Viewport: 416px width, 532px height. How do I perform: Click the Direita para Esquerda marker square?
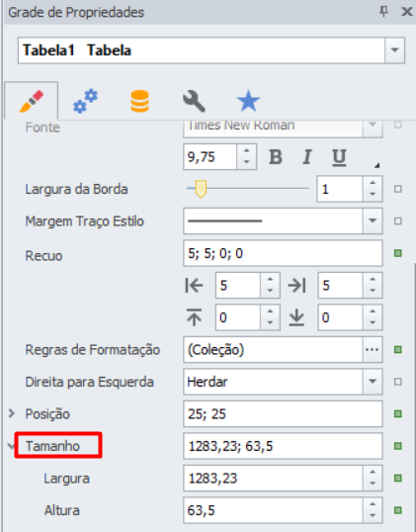tap(398, 382)
